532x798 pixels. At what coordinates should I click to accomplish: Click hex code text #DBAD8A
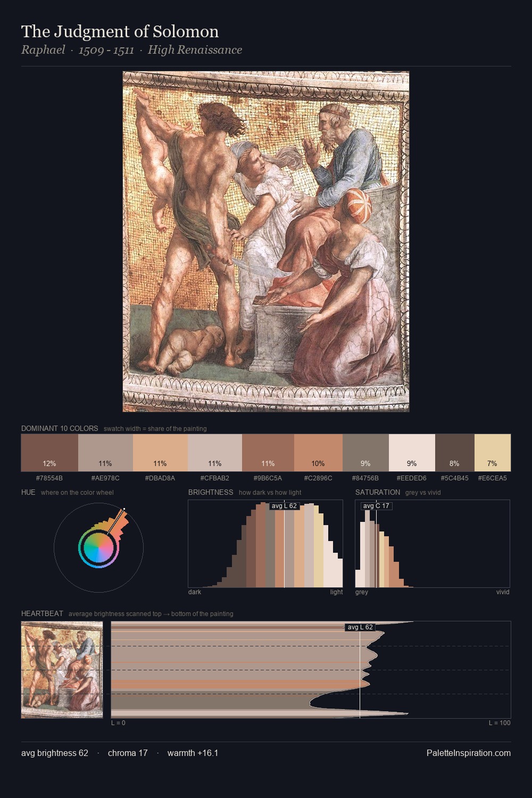point(160,478)
